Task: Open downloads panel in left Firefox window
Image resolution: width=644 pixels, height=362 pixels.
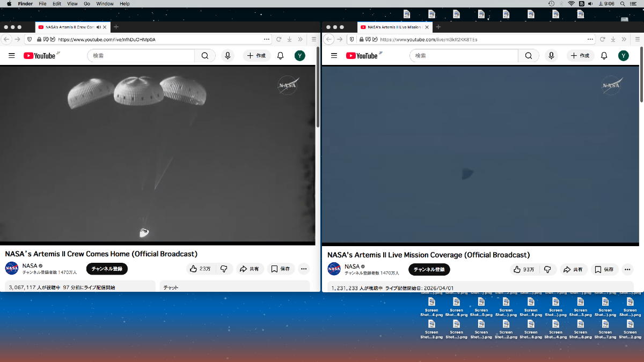Action: [x=289, y=39]
